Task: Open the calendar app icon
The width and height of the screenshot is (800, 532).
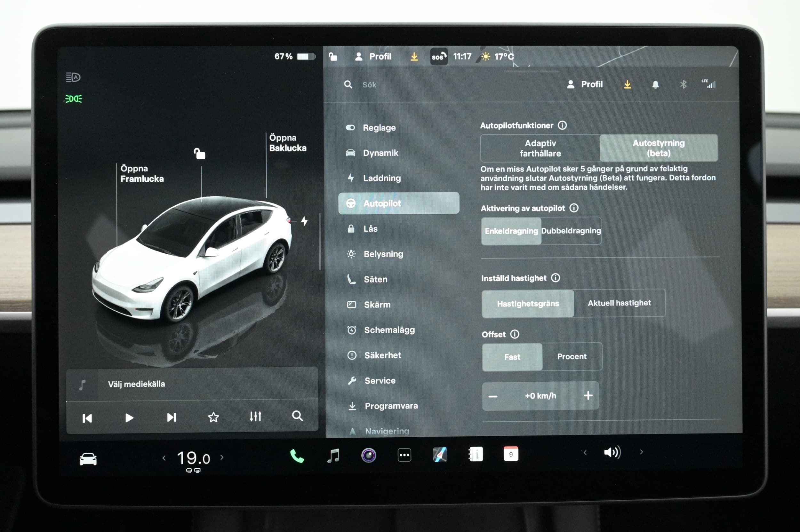Action: coord(511,454)
